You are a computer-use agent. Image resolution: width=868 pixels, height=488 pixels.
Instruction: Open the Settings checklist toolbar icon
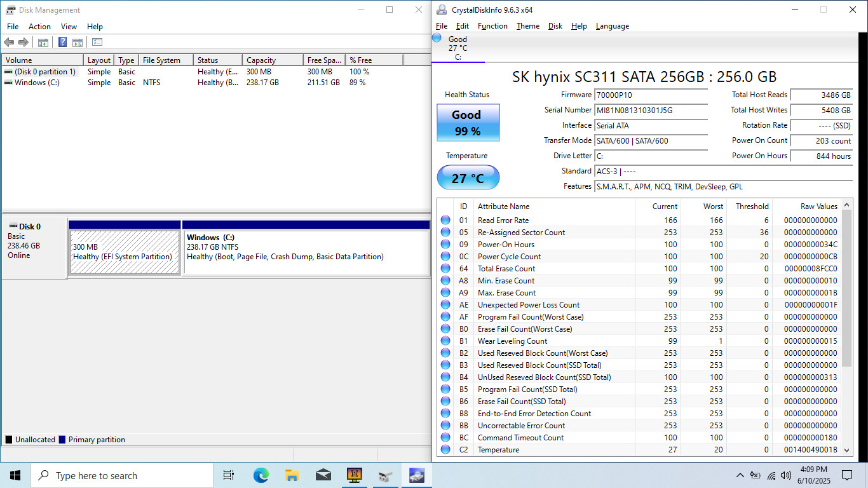[x=97, y=43]
